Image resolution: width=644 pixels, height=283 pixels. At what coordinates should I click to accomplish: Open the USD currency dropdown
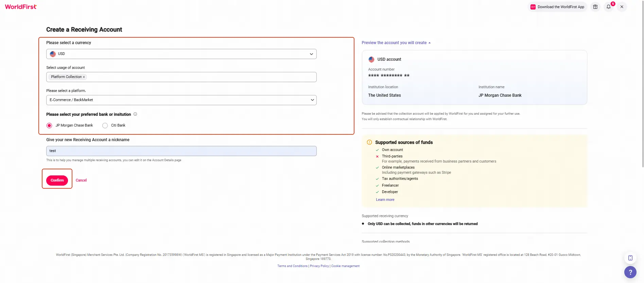pyautogui.click(x=181, y=54)
